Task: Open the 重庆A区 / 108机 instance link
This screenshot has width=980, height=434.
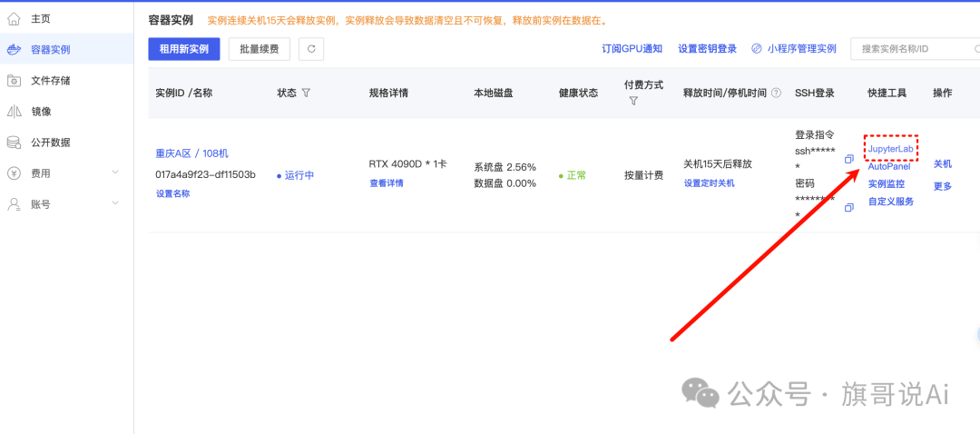Action: pos(191,153)
